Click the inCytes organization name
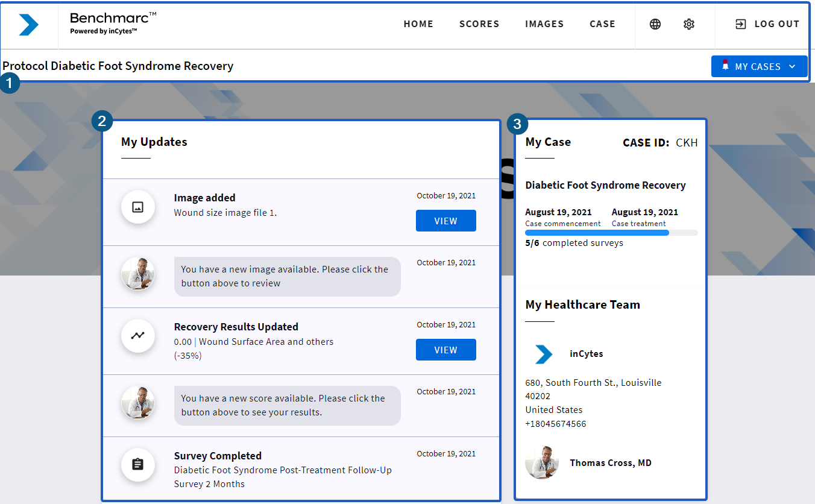Viewport: 815px width, 504px height. (587, 354)
